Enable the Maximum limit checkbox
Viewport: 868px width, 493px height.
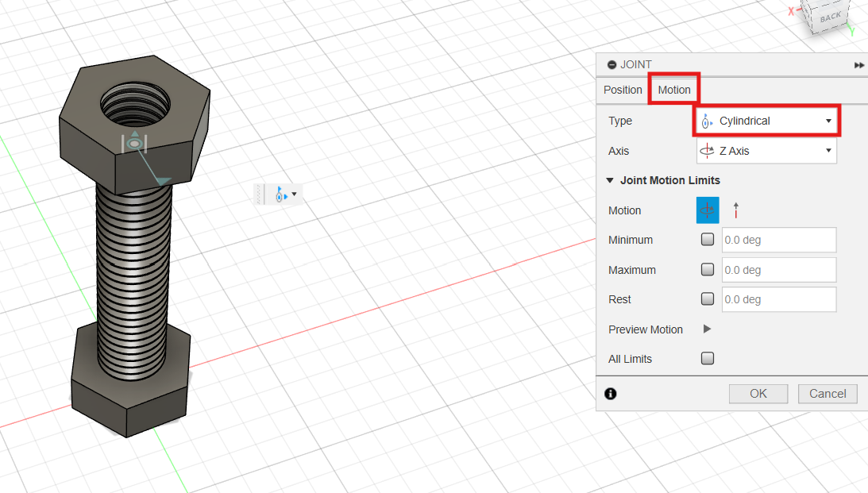(x=708, y=269)
